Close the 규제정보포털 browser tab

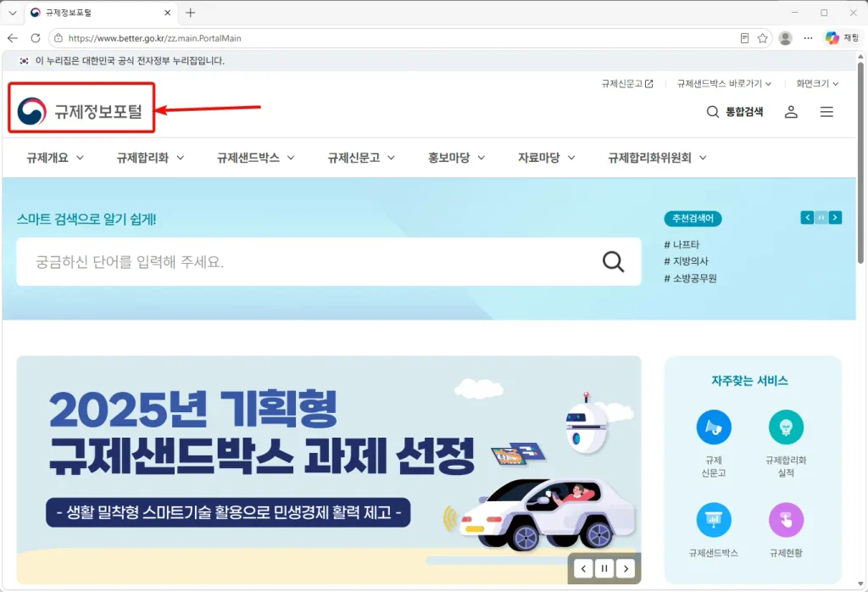(167, 13)
